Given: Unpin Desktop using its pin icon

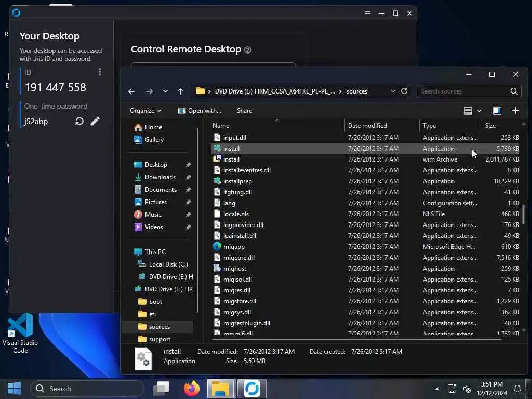Looking at the screenshot, I should 188,165.
